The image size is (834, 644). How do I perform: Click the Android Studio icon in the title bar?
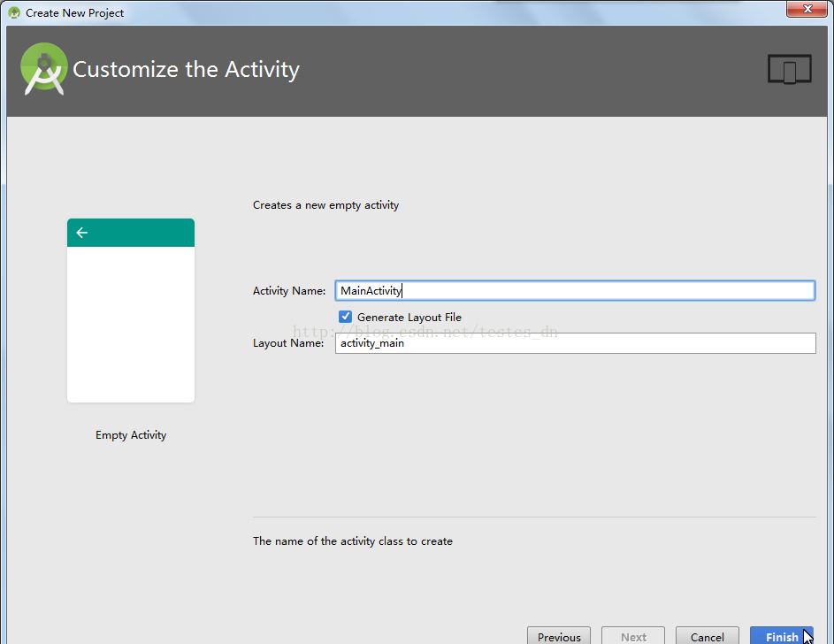click(x=14, y=12)
